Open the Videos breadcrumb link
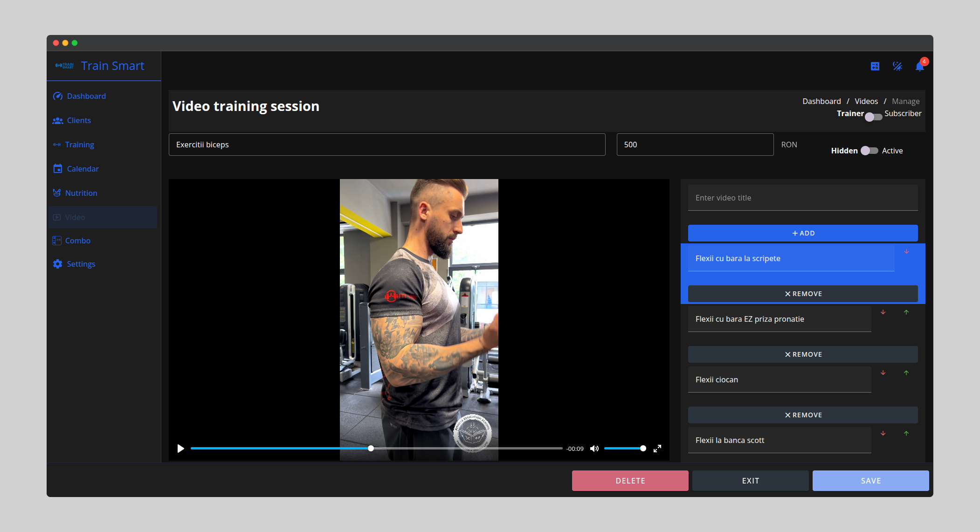Viewport: 980px width, 532px height. 866,101
